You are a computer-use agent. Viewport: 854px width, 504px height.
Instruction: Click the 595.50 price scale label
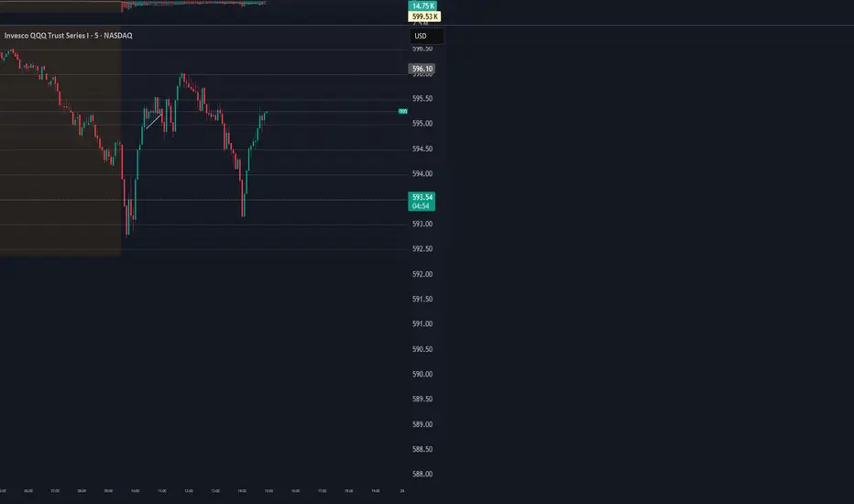422,99
